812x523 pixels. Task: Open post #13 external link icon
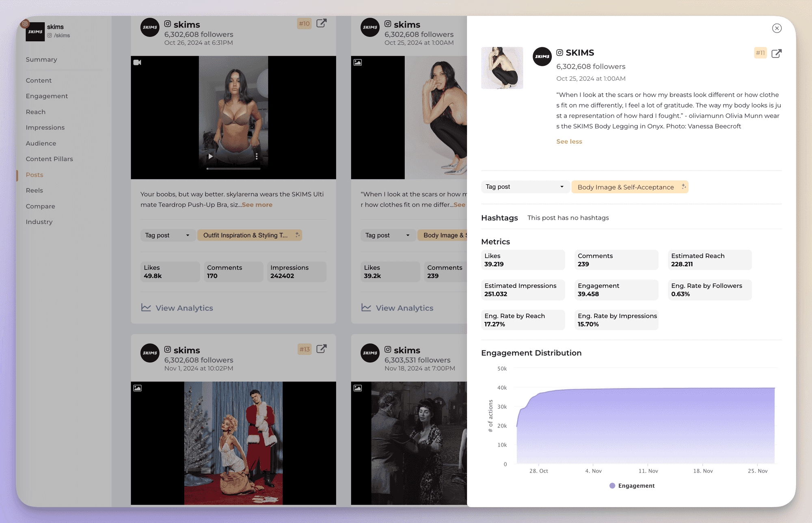pyautogui.click(x=321, y=349)
